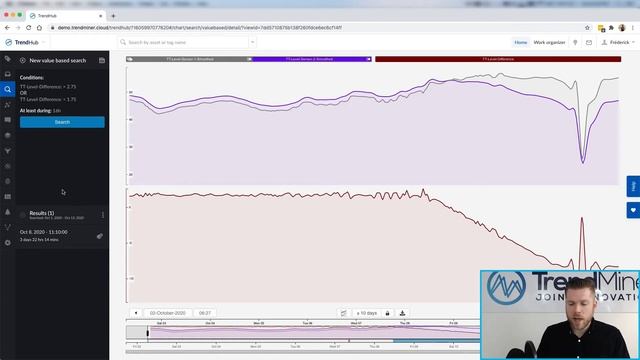640x360 pixels.
Task: Click the browser address bar URL
Action: (x=200, y=28)
